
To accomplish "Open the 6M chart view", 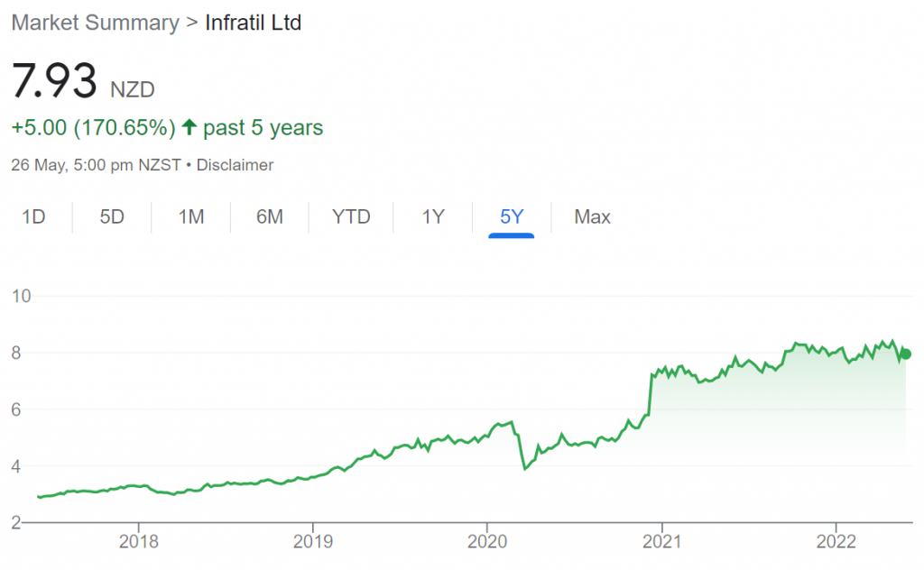I will click(x=270, y=216).
